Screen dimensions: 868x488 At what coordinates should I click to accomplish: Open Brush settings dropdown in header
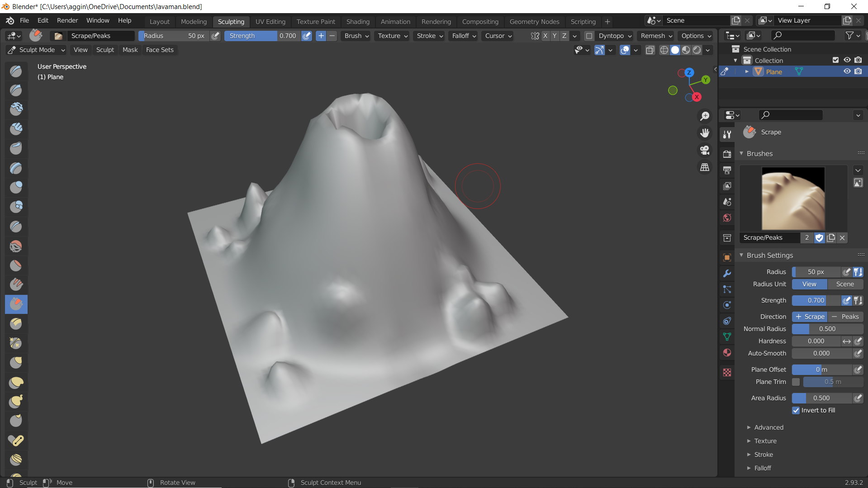tap(356, 36)
